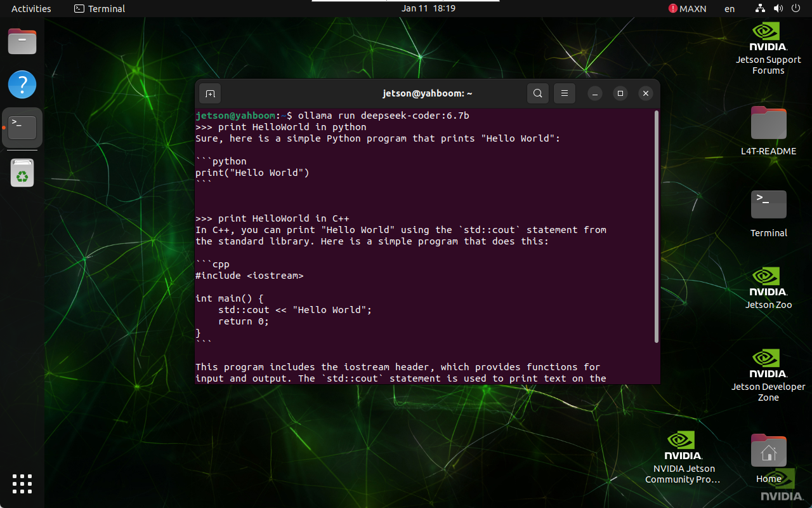Click the '#include <iostream>' line

tap(249, 276)
